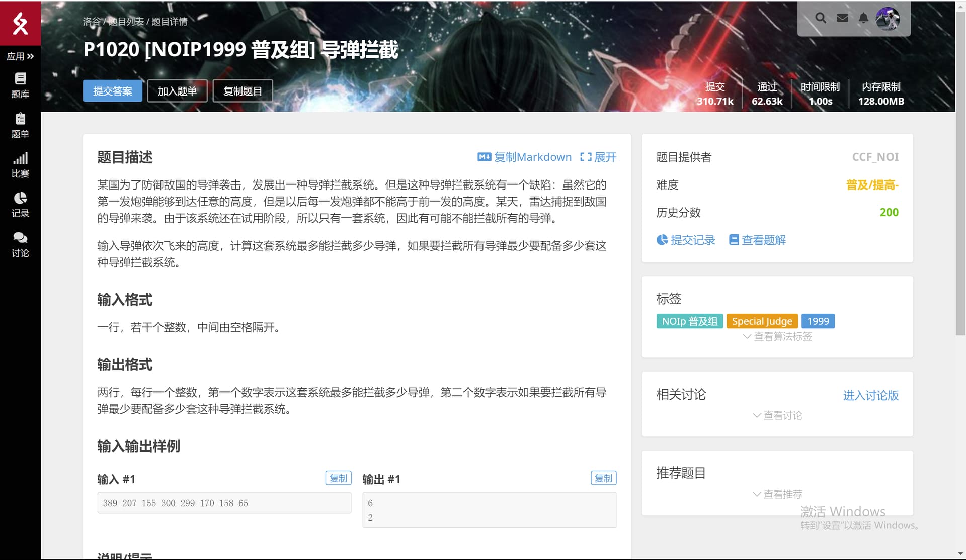Viewport: 966px width, 560px height.
Task: Click the page vertical scrollbar
Action: [960, 171]
